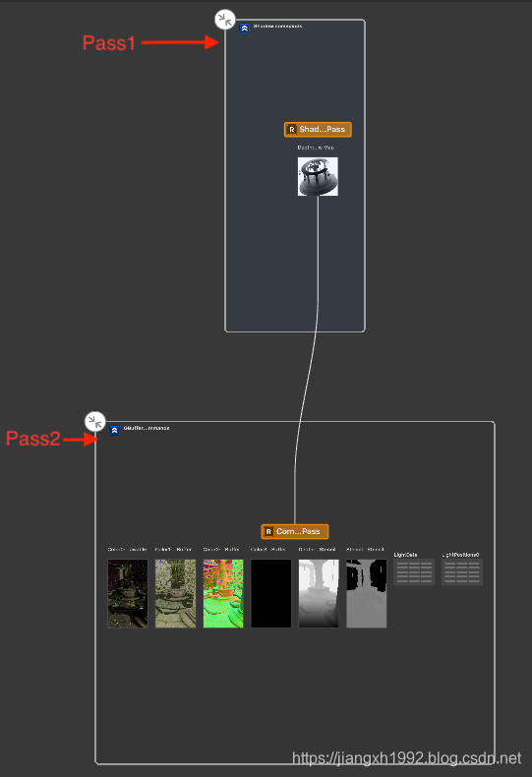Image resolution: width=532 pixels, height=777 pixels.
Task: Open the Color0 drawable texture thumbnail
Action: pyautogui.click(x=128, y=593)
